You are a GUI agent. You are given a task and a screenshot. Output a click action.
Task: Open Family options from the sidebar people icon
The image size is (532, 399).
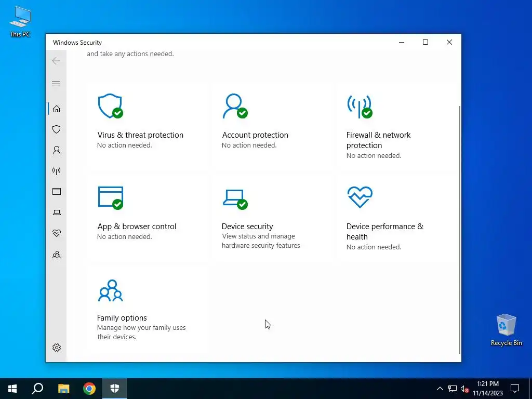pos(57,255)
